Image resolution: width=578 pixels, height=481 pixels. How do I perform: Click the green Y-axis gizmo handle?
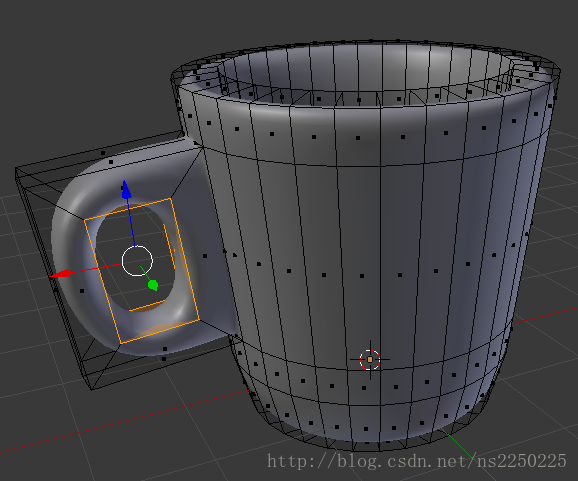click(153, 285)
